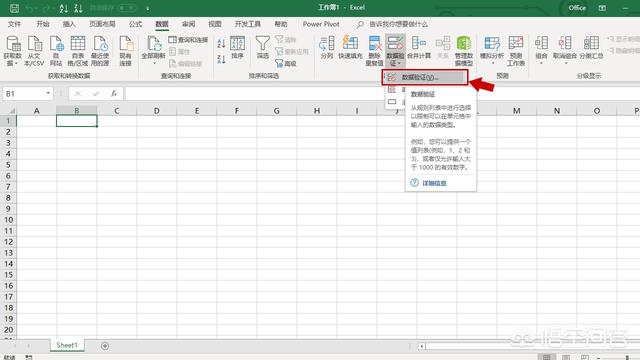Image resolution: width=640 pixels, height=360 pixels.
Task: Switch to the 页面布局 tab
Action: [x=102, y=24]
